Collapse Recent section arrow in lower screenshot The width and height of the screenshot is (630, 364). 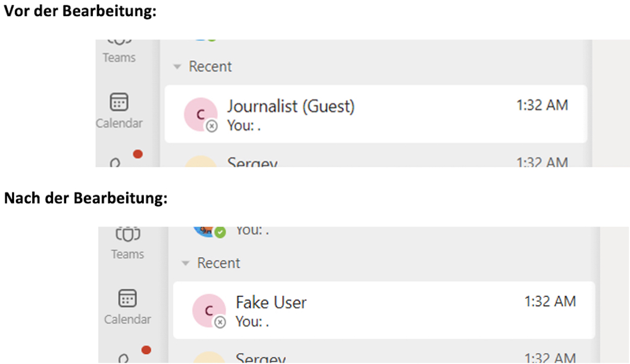[x=185, y=264]
